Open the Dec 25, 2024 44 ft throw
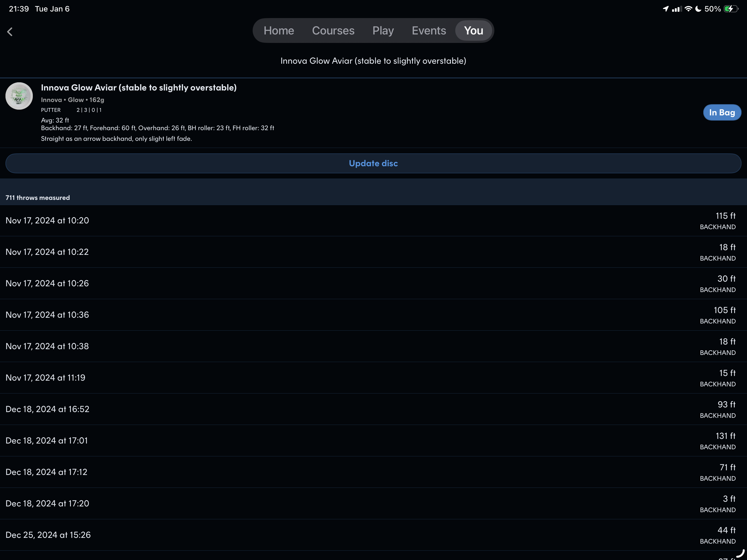747x560 pixels. [373, 535]
